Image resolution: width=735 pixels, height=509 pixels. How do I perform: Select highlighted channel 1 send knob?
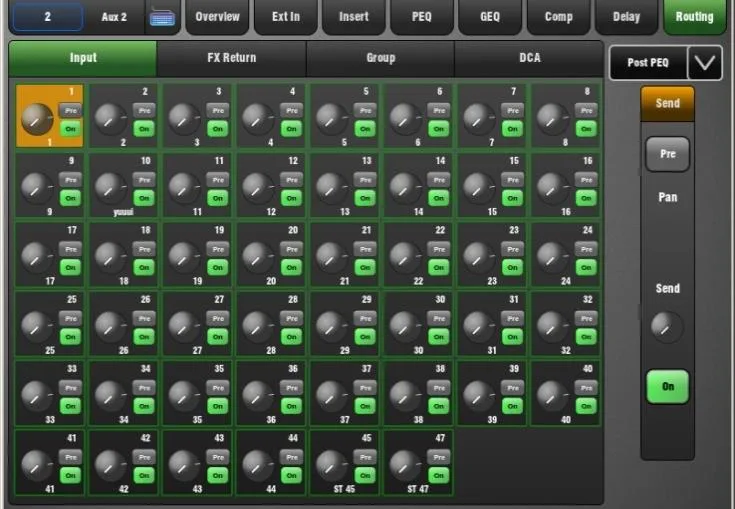click(37, 120)
